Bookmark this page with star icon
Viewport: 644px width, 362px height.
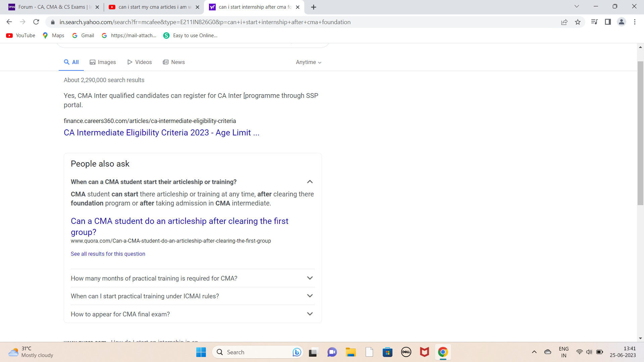tap(578, 22)
